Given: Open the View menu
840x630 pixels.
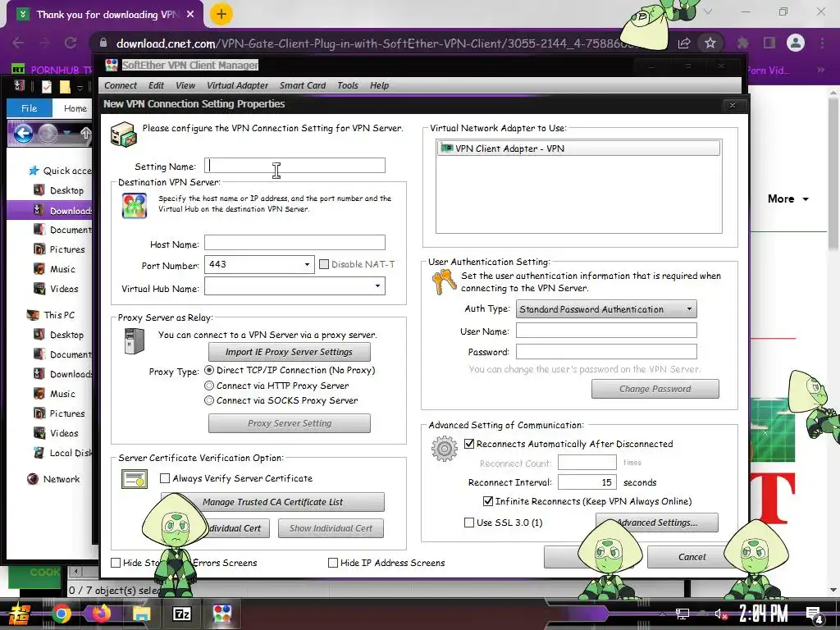Looking at the screenshot, I should [185, 85].
